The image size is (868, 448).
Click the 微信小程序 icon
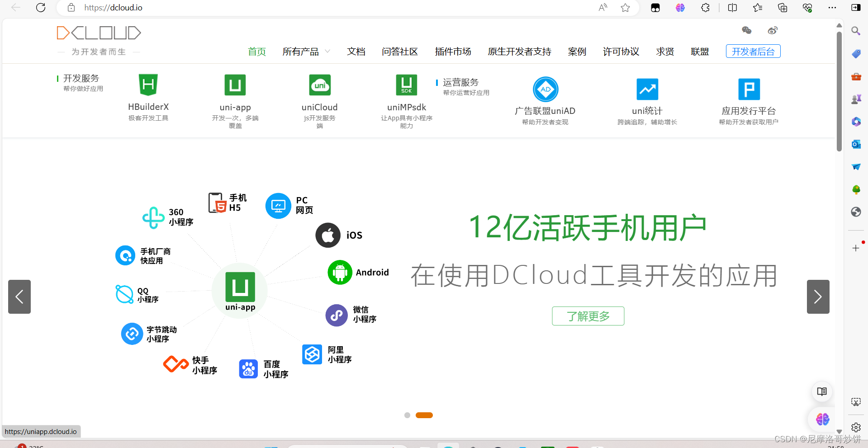click(x=337, y=315)
